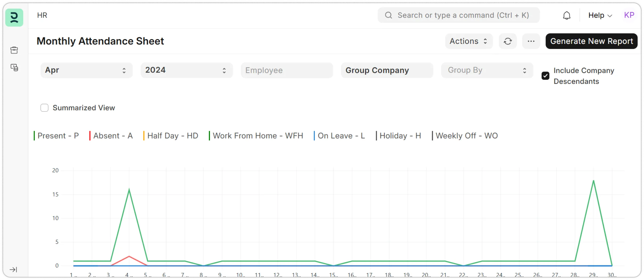This screenshot has width=644, height=280.
Task: Open the KP profile avatar
Action: pos(629,15)
